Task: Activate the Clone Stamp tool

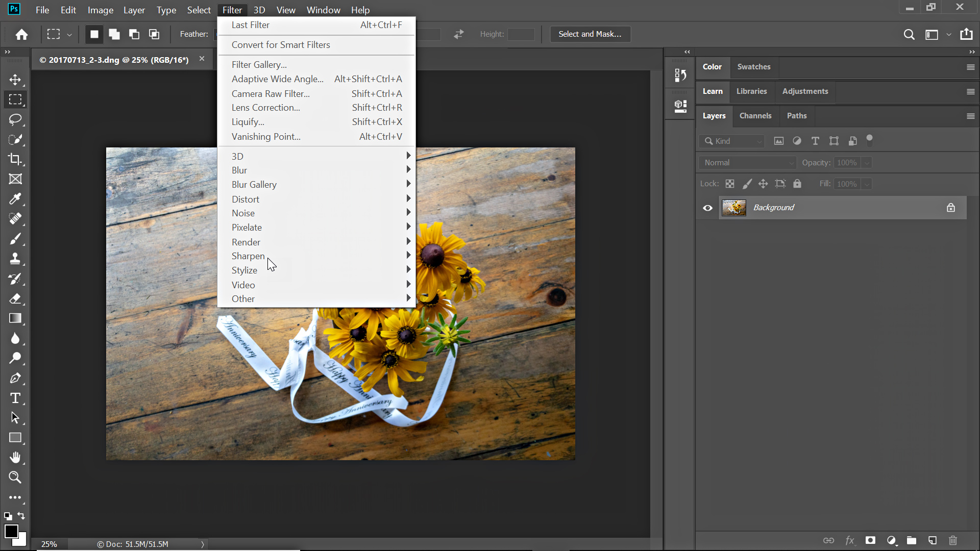Action: pyautogui.click(x=15, y=259)
